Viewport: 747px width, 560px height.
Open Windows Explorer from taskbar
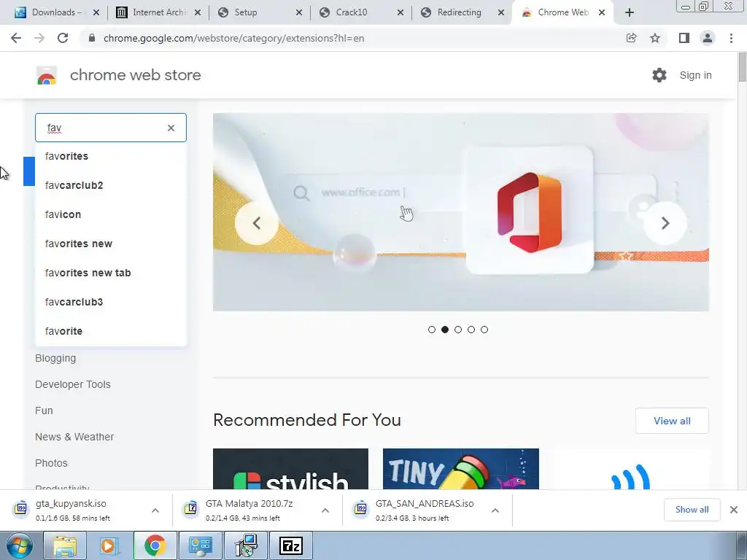click(65, 545)
